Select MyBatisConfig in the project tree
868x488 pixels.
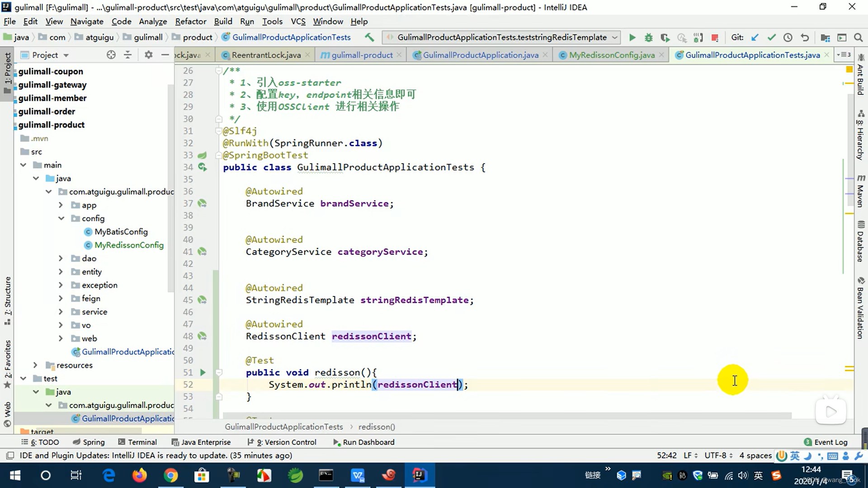coord(121,232)
